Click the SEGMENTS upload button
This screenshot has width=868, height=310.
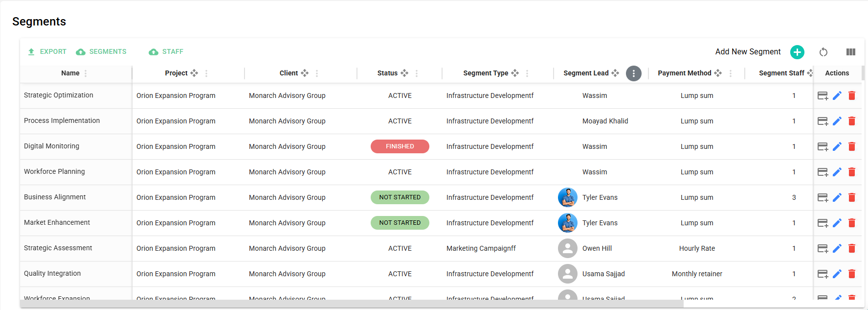coord(101,52)
